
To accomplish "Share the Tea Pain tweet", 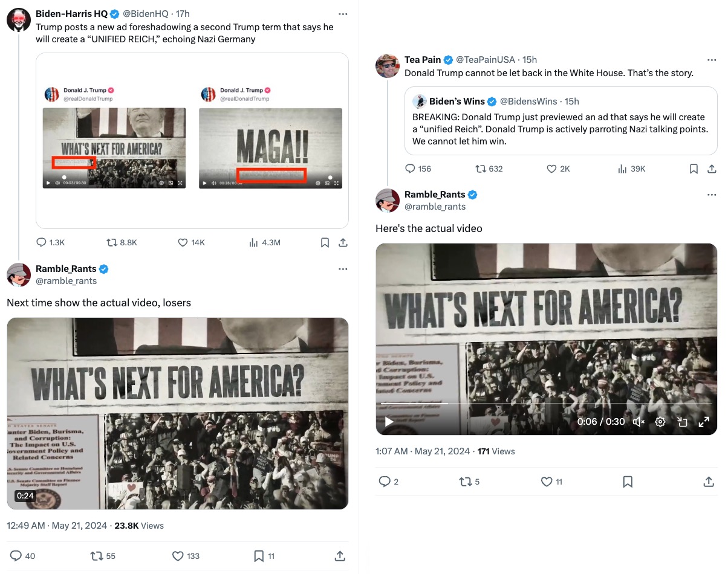I will tap(712, 169).
